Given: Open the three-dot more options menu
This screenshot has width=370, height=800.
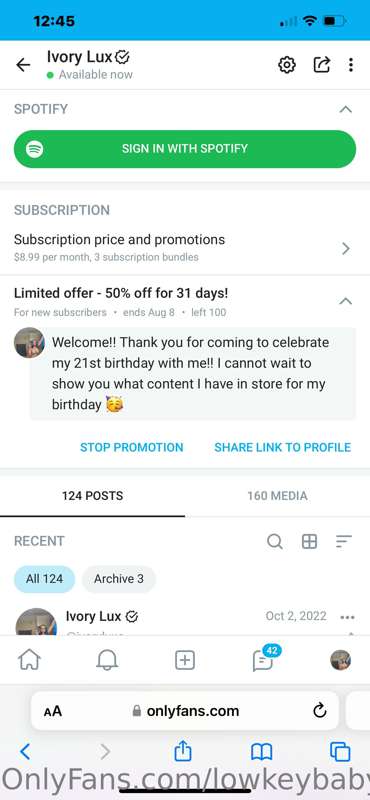Looking at the screenshot, I should [351, 65].
